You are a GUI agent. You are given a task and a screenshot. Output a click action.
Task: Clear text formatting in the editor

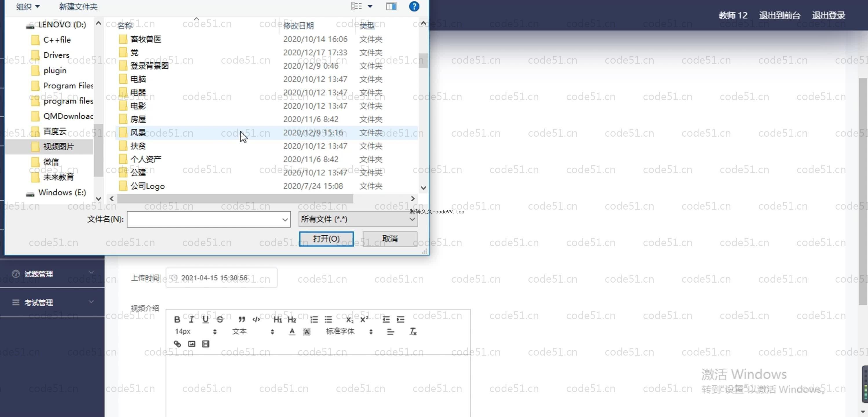(x=413, y=332)
